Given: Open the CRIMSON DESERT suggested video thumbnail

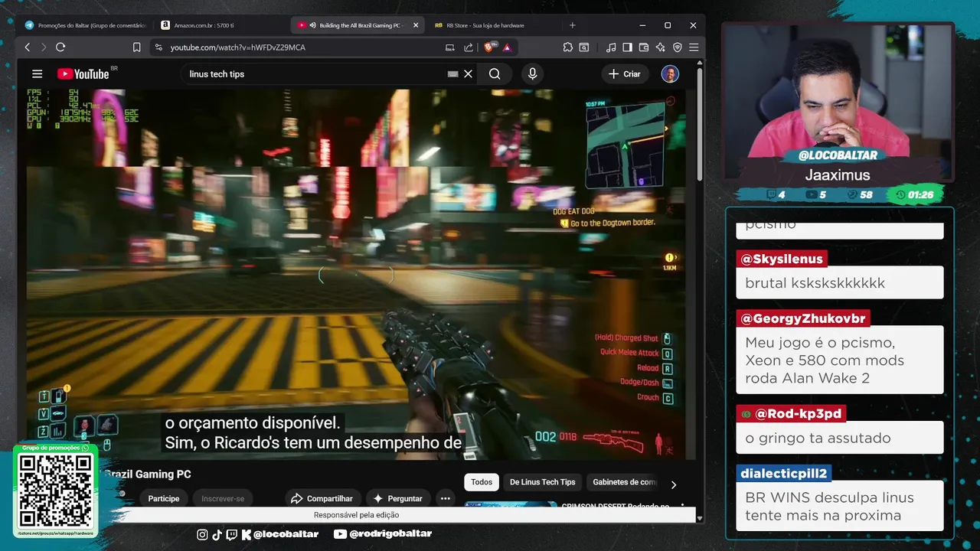Looking at the screenshot, I should [511, 506].
